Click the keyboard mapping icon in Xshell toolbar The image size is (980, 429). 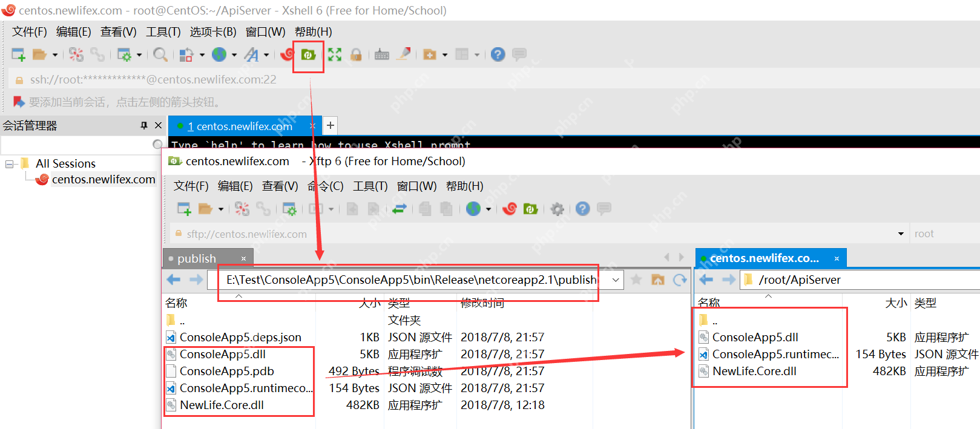coord(382,54)
